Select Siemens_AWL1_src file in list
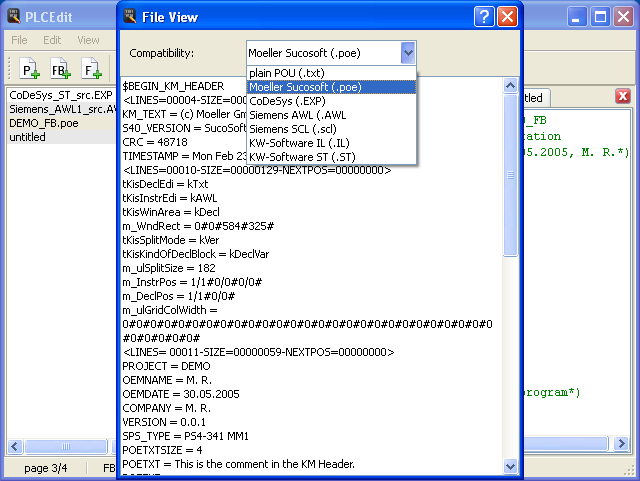The height and width of the screenshot is (481, 640). point(61,109)
